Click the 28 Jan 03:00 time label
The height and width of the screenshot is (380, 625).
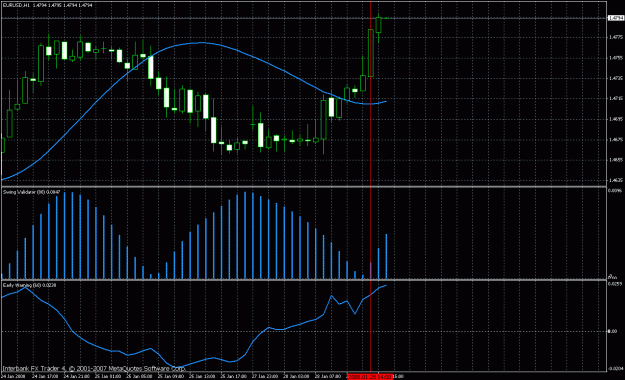[296, 376]
